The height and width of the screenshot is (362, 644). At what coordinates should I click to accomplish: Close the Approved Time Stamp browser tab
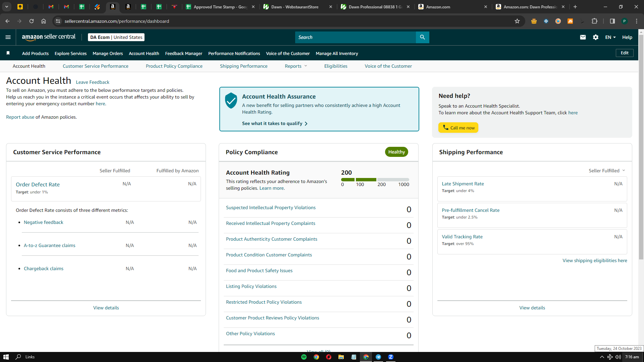coord(253,7)
